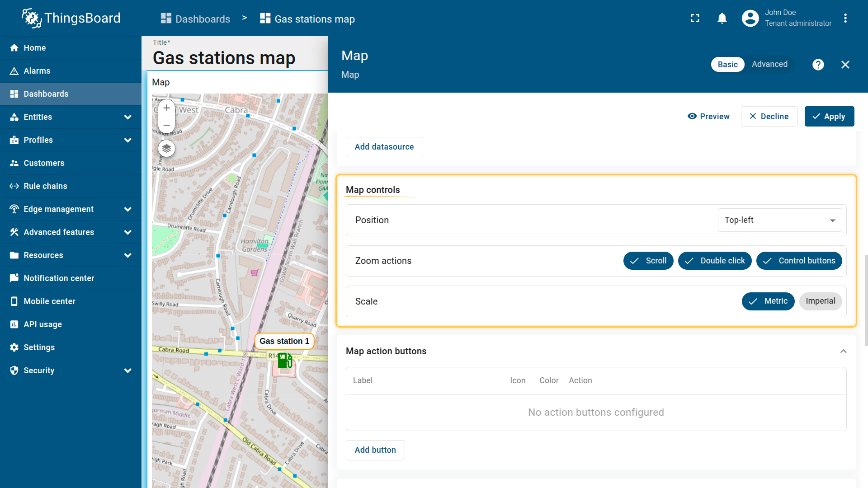
Task: Click the map zoom in plus button
Action: (167, 108)
